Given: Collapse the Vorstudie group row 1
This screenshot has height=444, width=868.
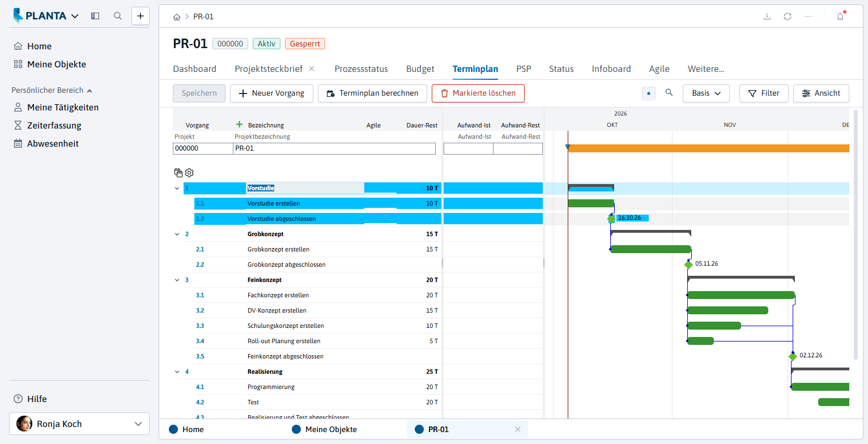Looking at the screenshot, I should (x=176, y=188).
